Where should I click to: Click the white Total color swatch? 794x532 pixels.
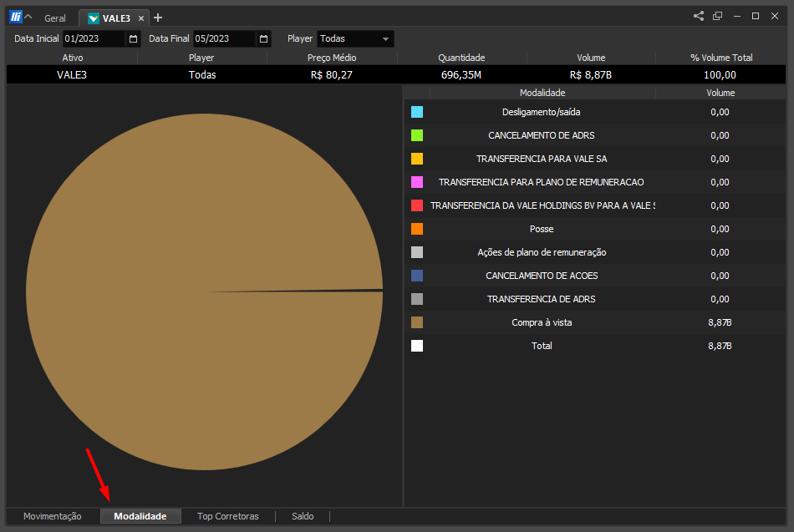tap(417, 346)
